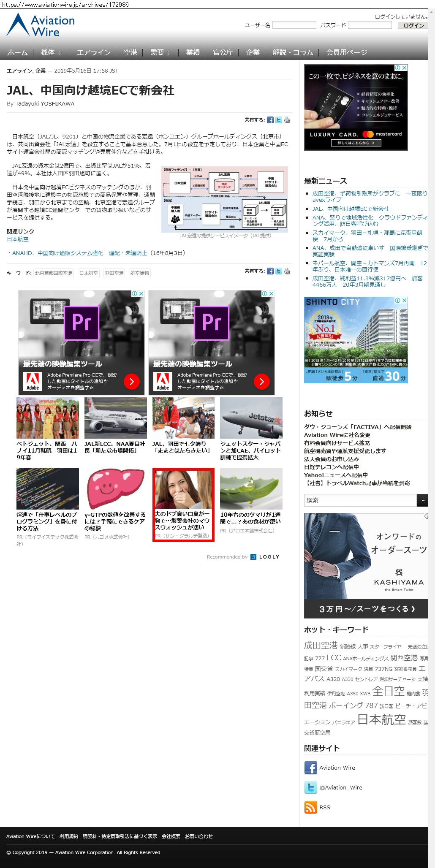
Task: Close the left Adobe Premiere ad
Action: 141,293
